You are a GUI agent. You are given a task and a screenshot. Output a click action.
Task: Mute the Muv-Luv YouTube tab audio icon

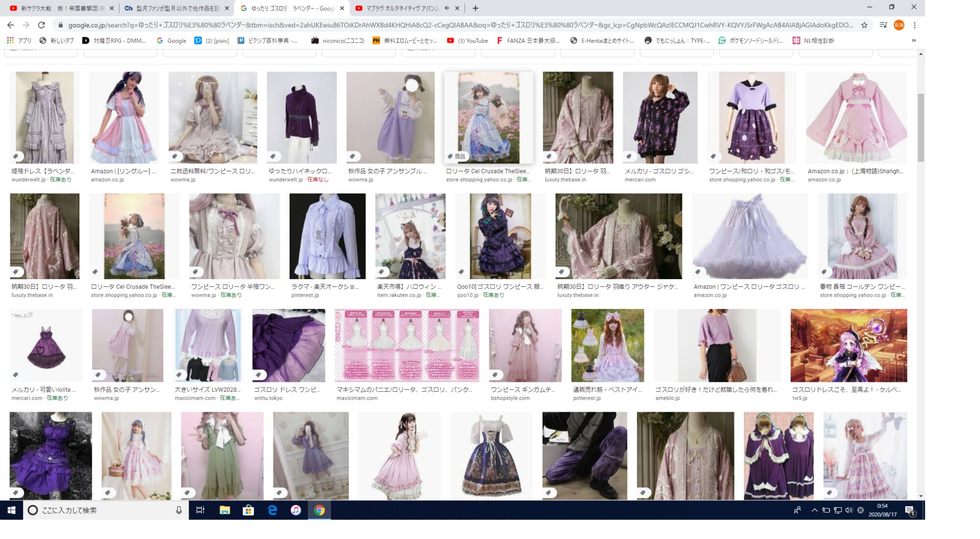(x=447, y=8)
